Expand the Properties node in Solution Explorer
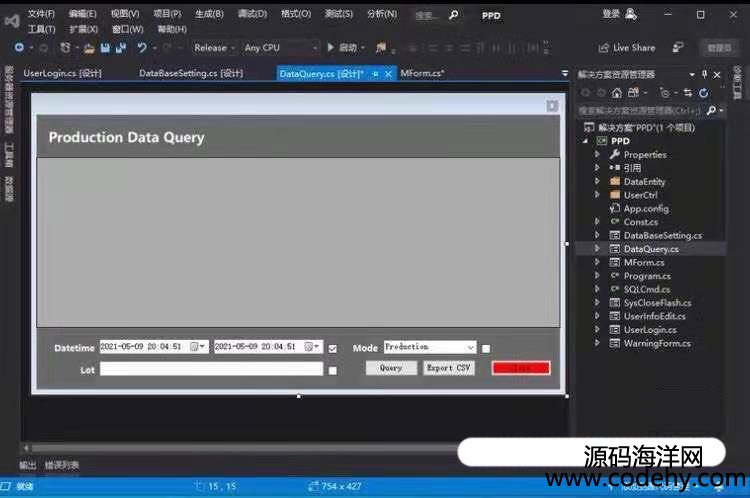 [x=598, y=155]
